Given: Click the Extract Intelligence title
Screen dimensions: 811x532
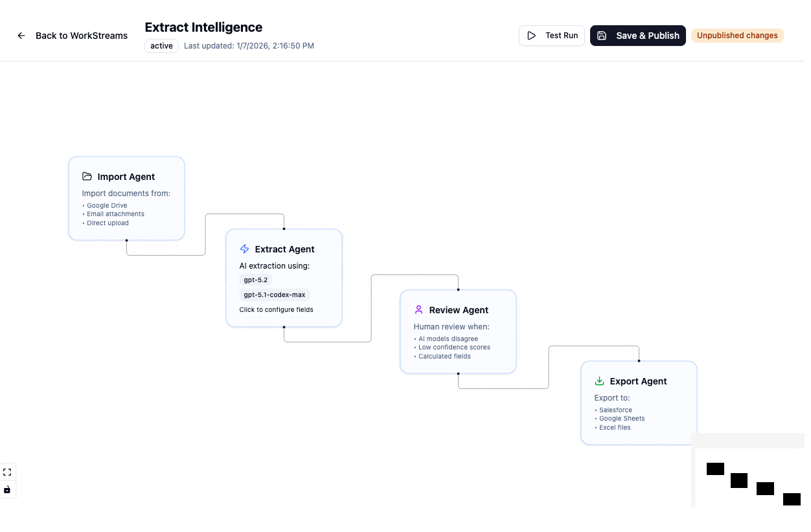Looking at the screenshot, I should [x=203, y=27].
